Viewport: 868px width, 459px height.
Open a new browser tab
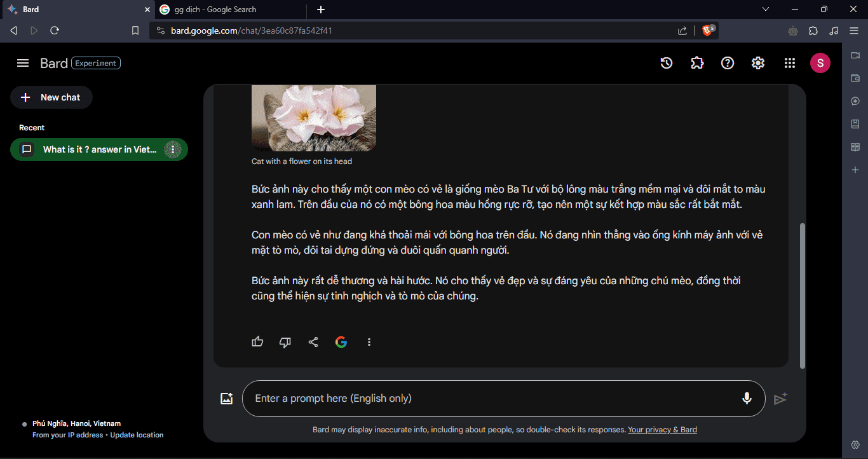[321, 10]
